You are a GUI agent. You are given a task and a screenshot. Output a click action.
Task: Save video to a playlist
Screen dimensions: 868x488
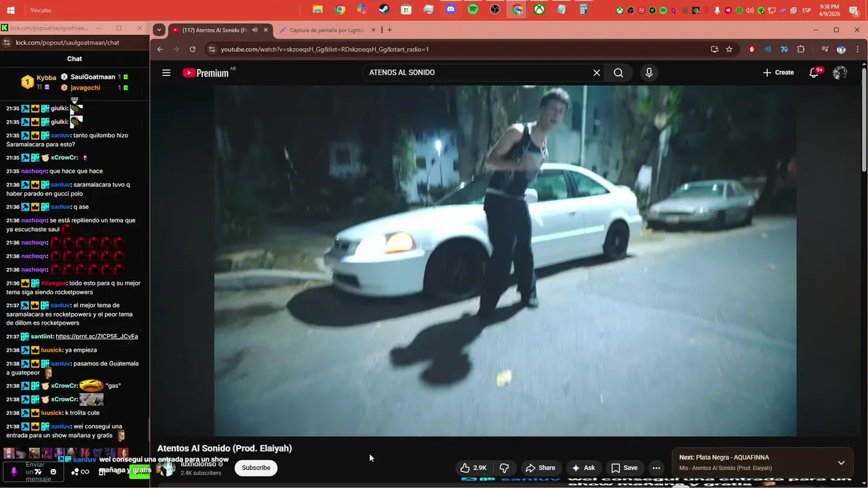point(624,468)
